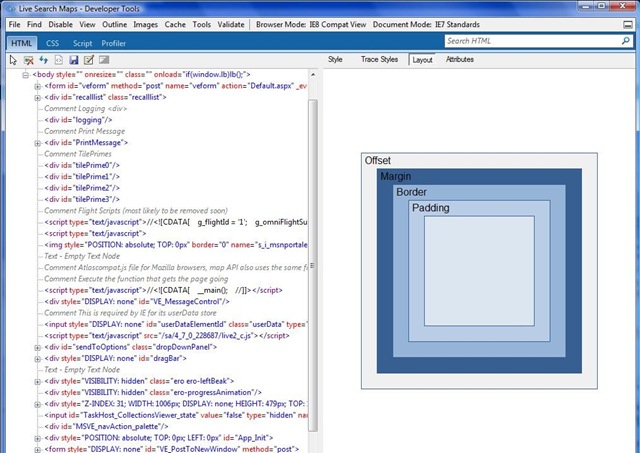Click the Save HTML floppy disk icon
The height and width of the screenshot is (453, 640).
[74, 60]
